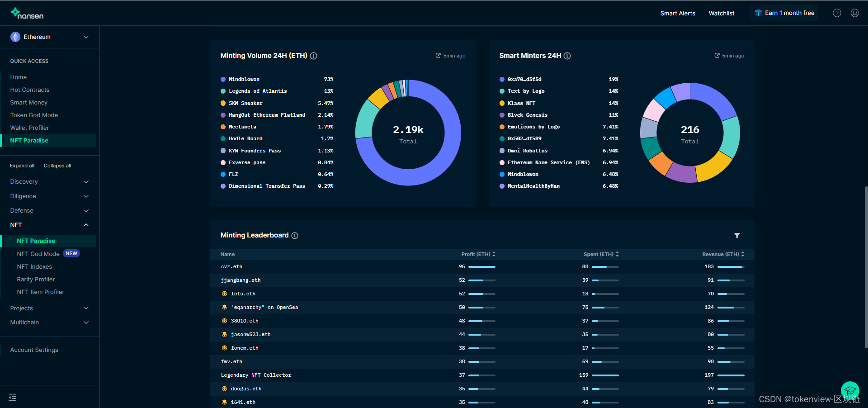The image size is (868, 408).
Task: Click the info icon next to Minting Volume 24H
Action: pos(313,56)
